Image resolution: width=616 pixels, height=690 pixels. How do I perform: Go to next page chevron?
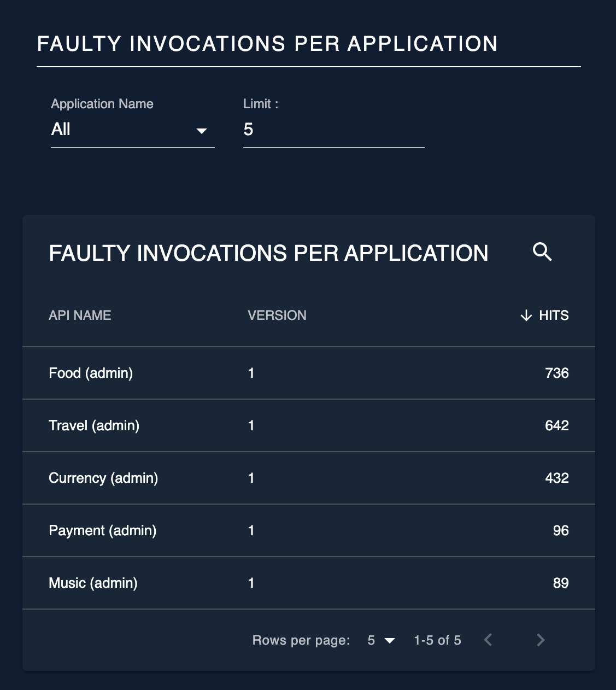[x=541, y=640]
